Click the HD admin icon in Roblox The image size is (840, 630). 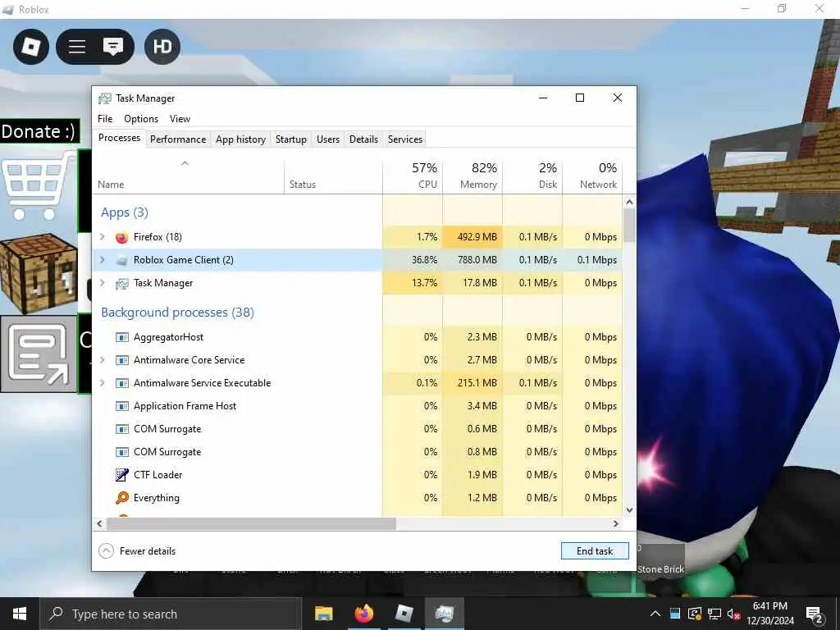pyautogui.click(x=162, y=47)
